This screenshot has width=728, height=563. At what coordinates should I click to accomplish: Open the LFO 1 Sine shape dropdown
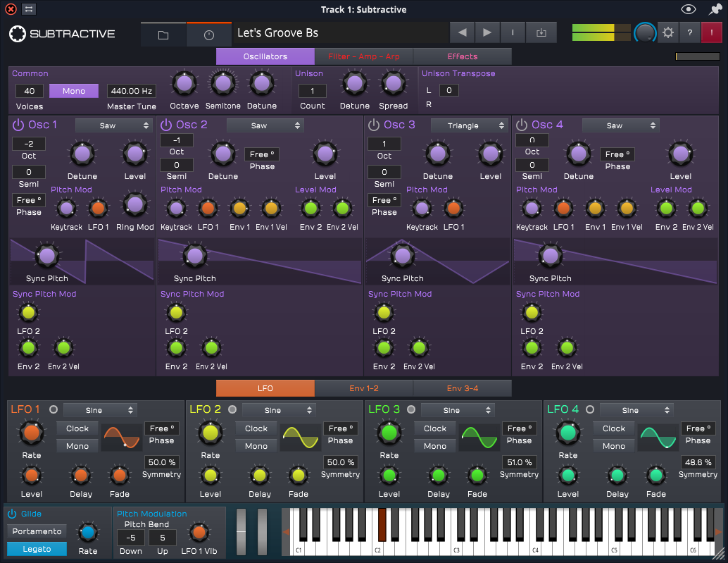100,410
